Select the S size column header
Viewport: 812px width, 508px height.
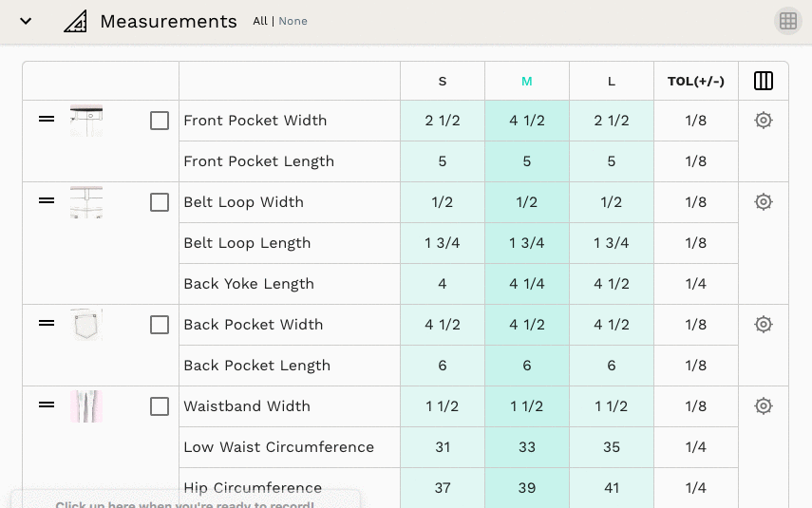(443, 82)
